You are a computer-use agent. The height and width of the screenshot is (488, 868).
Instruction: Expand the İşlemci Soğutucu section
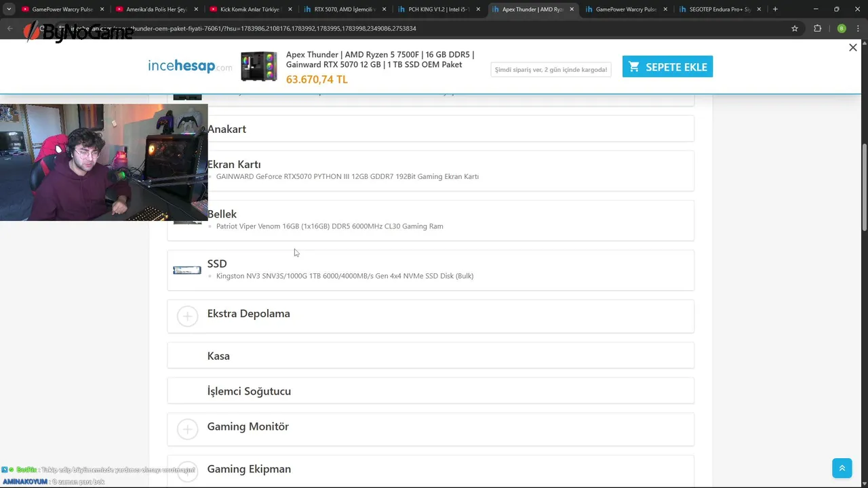431,390
